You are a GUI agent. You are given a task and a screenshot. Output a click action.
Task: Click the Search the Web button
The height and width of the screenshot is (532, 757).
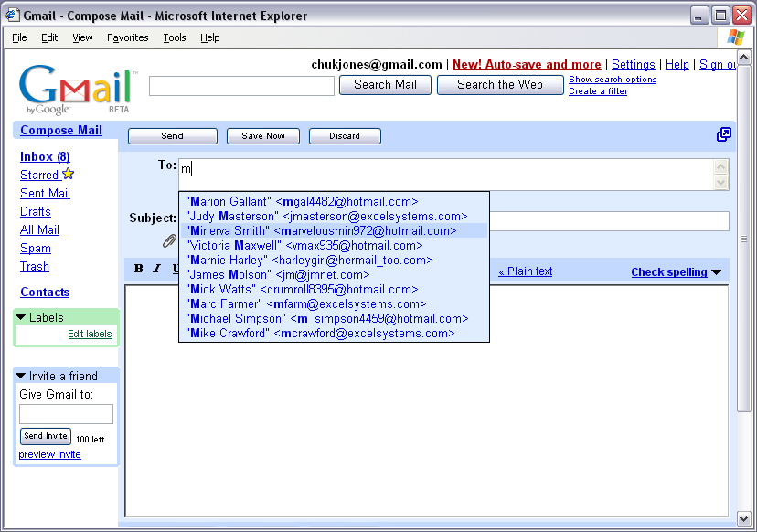coord(500,85)
